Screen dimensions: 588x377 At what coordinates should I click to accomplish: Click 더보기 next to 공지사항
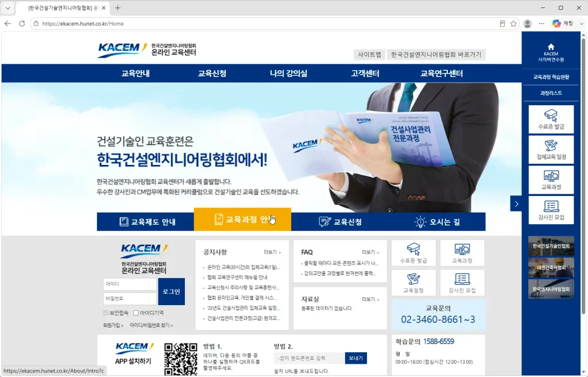pyautogui.click(x=272, y=252)
